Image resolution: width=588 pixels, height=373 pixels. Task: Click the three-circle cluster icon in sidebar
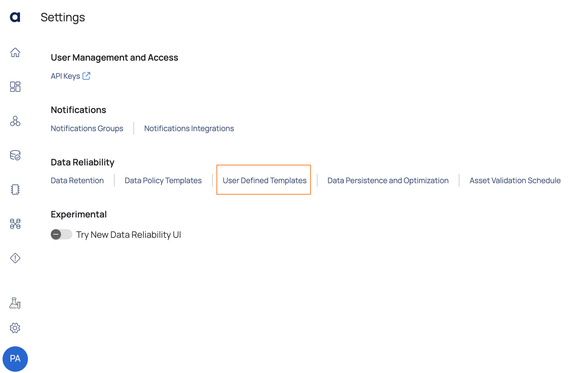[x=15, y=121]
